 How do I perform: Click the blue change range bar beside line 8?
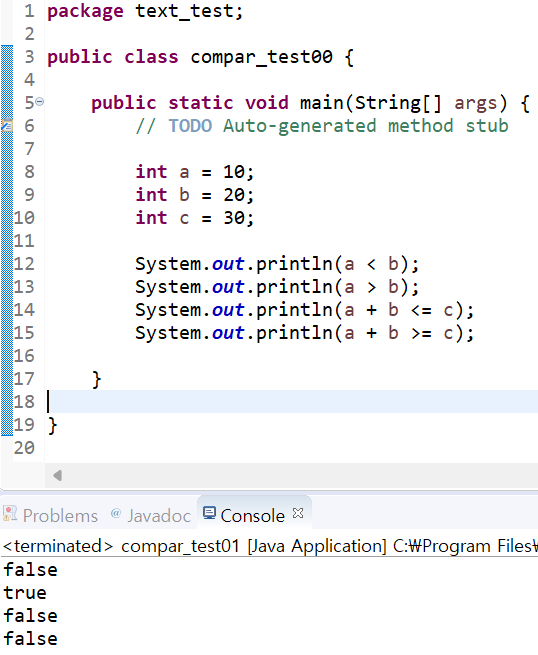7,172
